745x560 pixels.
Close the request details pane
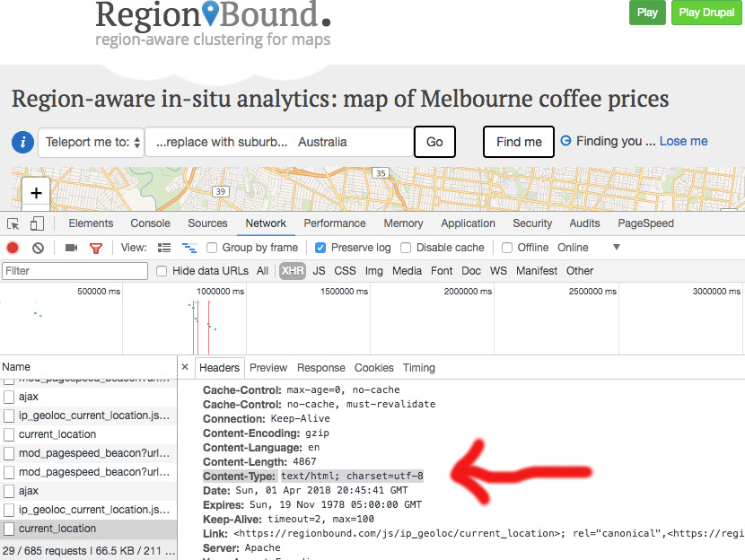click(x=185, y=367)
